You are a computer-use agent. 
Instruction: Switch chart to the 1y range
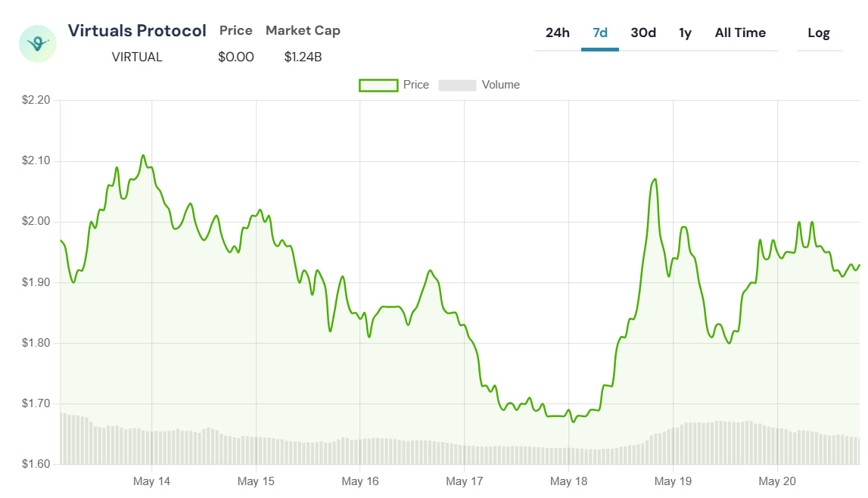coord(685,33)
